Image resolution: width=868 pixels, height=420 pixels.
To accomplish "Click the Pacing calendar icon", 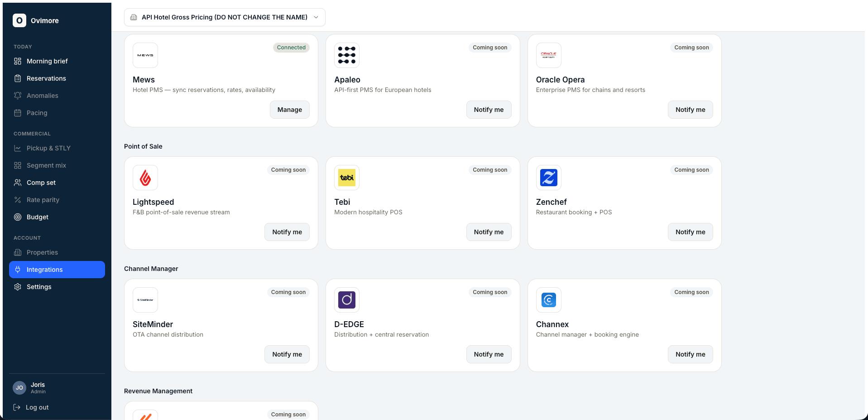I will 18,113.
